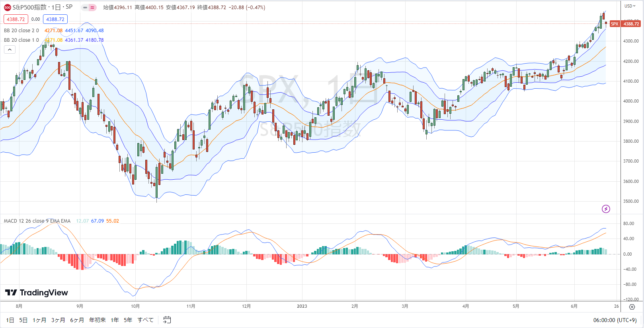The width and height of the screenshot is (644, 328).
Task: Select the 1ヶ月 time range
Action: (x=39, y=320)
